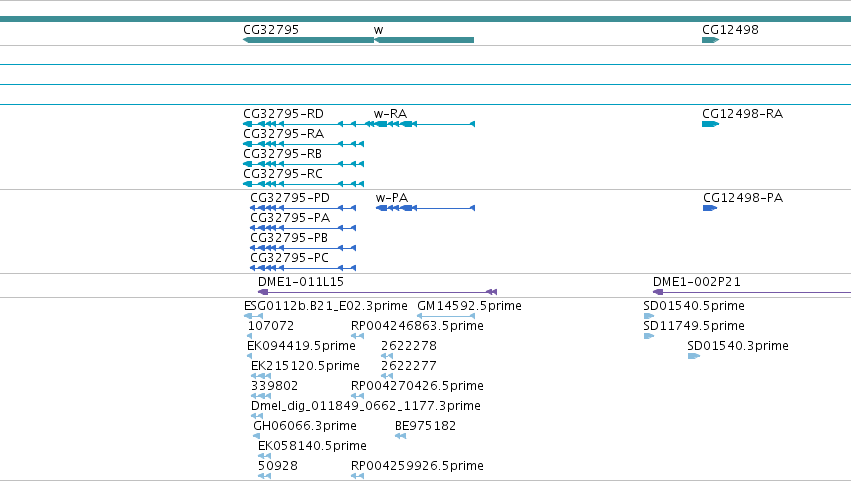Click the CG12498-RA transcript glyph

(710, 124)
